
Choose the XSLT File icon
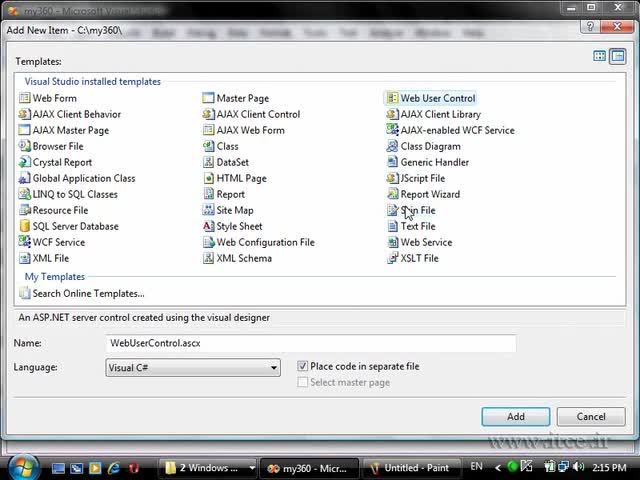(392, 258)
